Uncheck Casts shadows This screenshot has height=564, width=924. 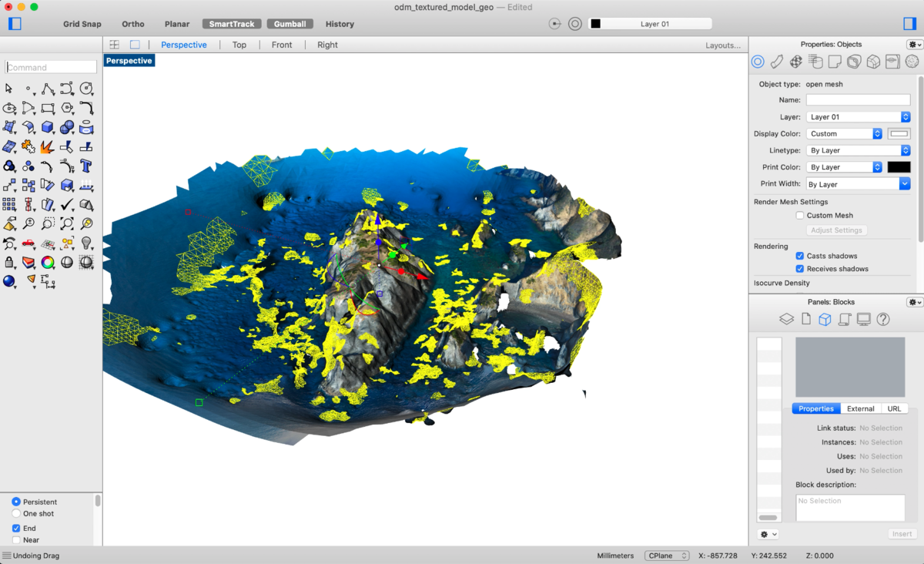(800, 256)
